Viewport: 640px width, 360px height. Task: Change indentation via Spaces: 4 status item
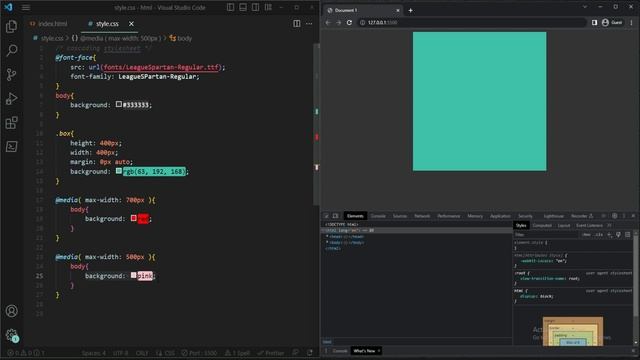(93, 353)
